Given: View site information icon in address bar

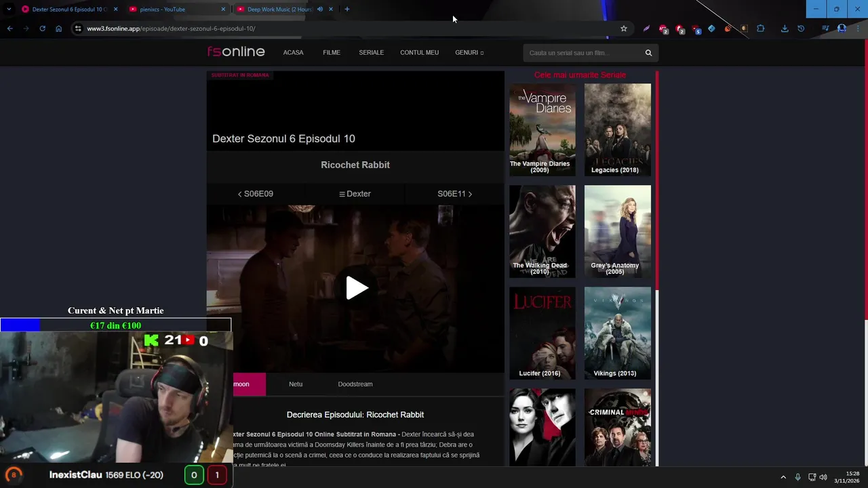Looking at the screenshot, I should pos(78,28).
